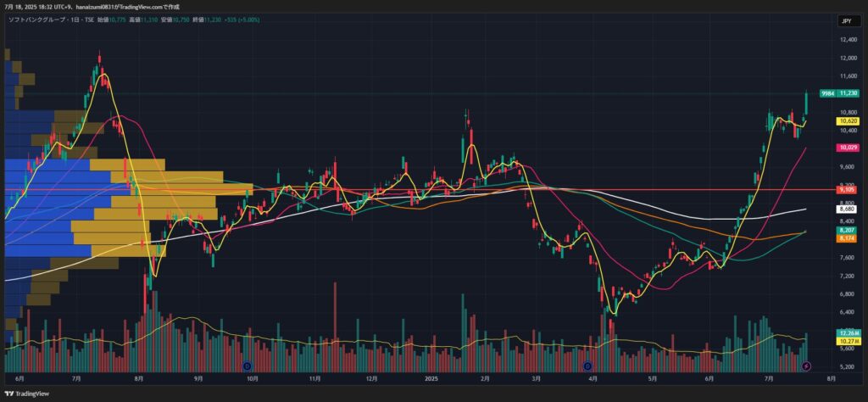Click the 12月 time axis label
Image resolution: width=868 pixels, height=402 pixels.
coord(372,379)
